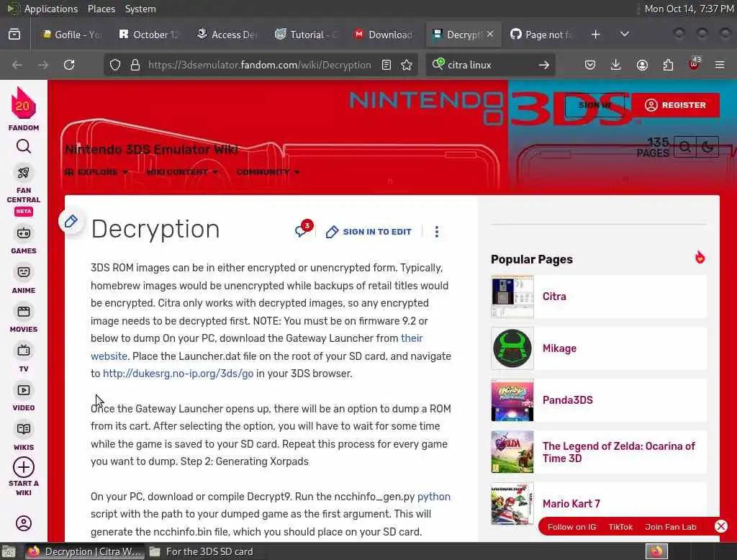This screenshot has height=560, width=737.
Task: Expand the list-all-tabs chevron
Action: coord(624,35)
